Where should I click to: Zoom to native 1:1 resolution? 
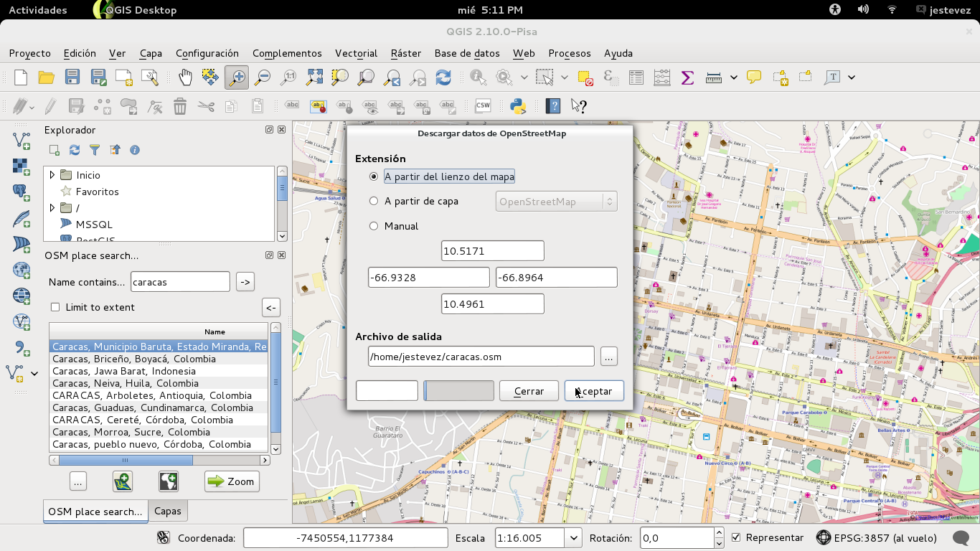click(288, 77)
